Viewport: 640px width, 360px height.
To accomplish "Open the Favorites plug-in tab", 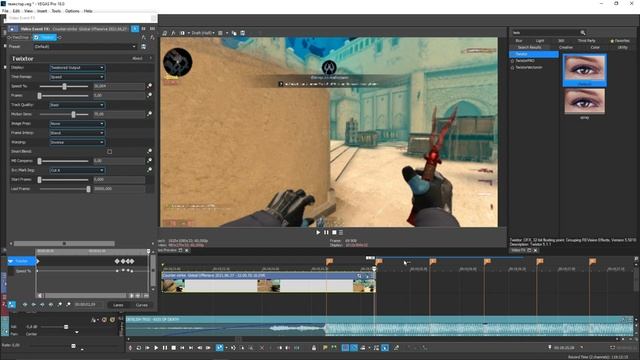I will click(x=620, y=40).
